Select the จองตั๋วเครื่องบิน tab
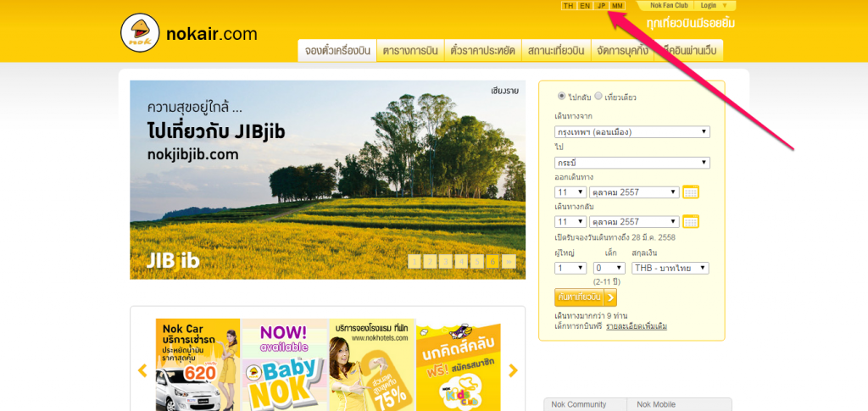This screenshot has width=868, height=411. 337,51
